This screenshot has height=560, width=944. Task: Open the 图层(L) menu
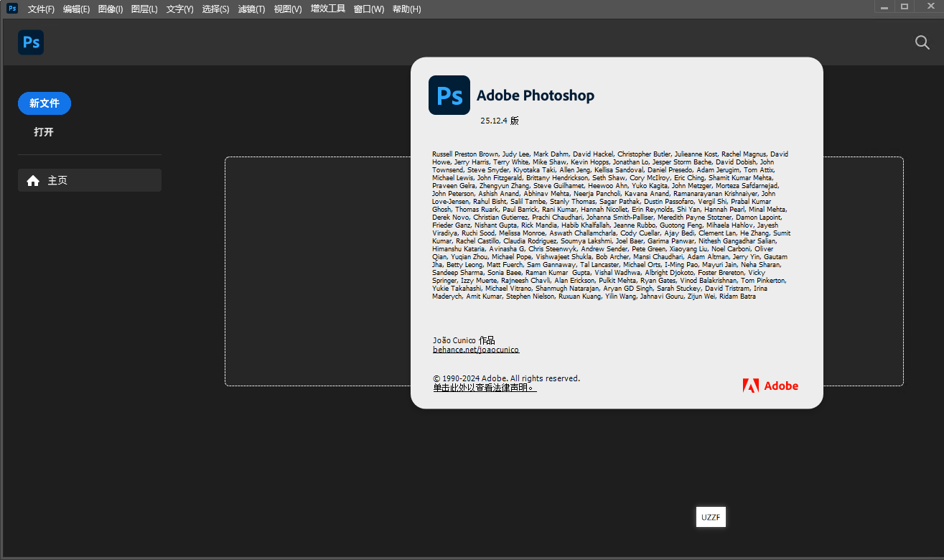point(144,9)
